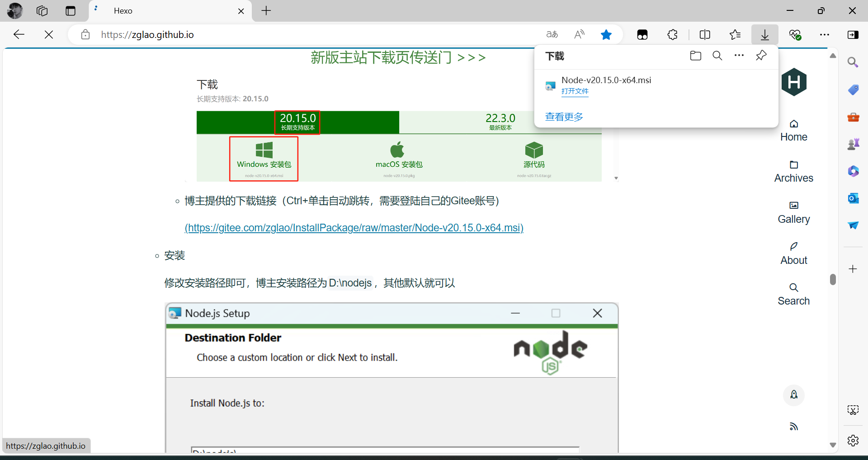Viewport: 868px width, 460px height.
Task: Open the sidebar Games chess icon
Action: click(853, 144)
